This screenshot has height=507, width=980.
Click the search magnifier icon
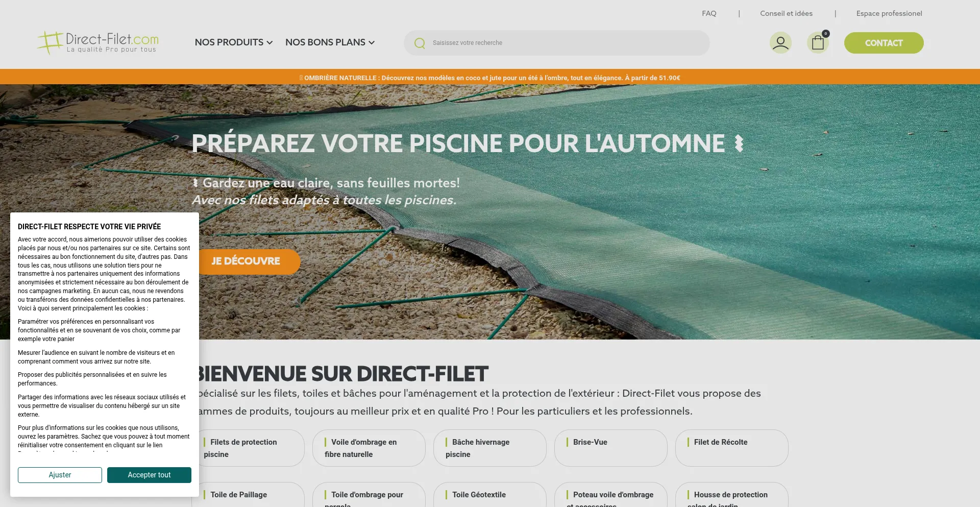click(420, 43)
